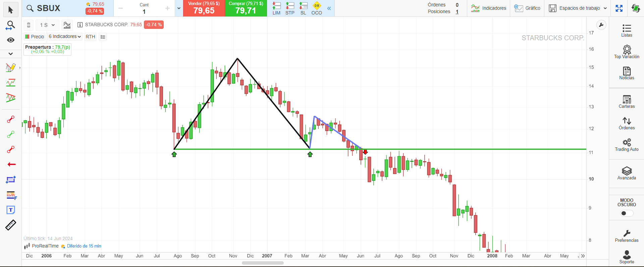Select the ruler measurement tool
The height and width of the screenshot is (267, 644).
pyautogui.click(x=11, y=225)
